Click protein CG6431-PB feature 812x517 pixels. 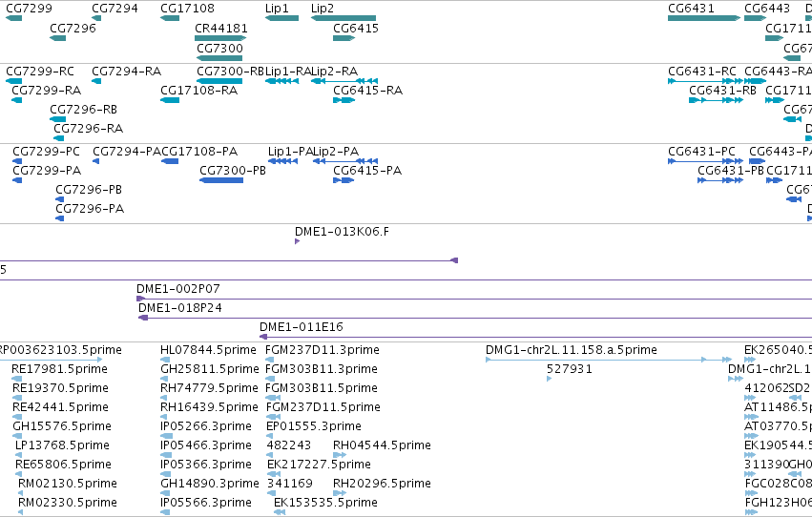click(720, 180)
